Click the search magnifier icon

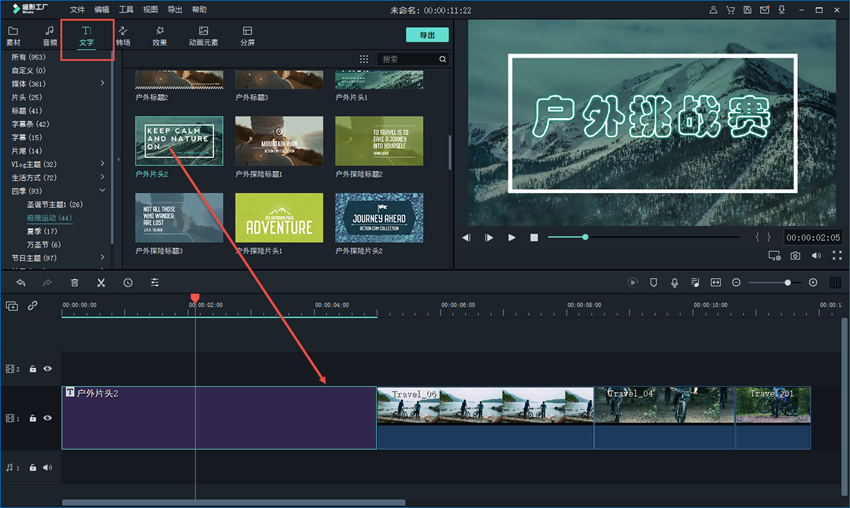pyautogui.click(x=443, y=59)
